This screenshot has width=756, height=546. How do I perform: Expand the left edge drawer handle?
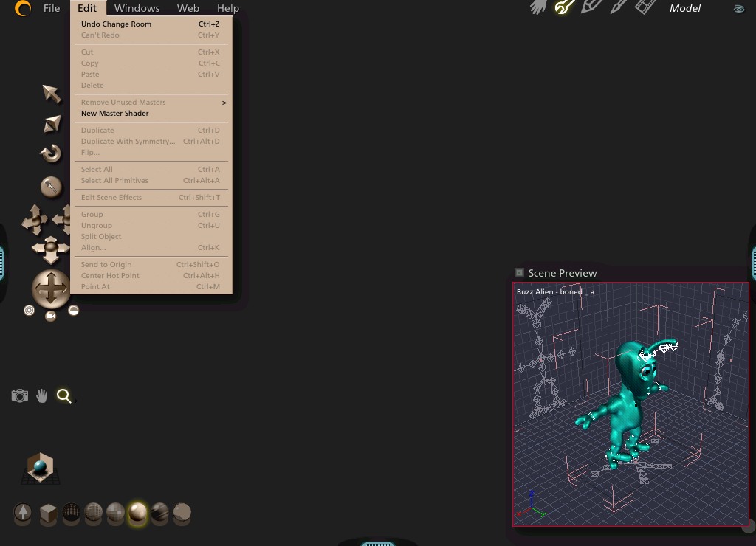click(2, 263)
